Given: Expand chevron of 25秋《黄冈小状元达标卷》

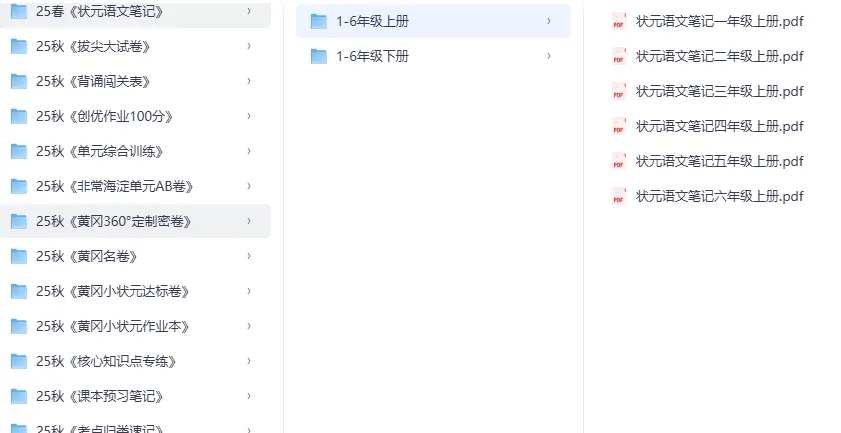Looking at the screenshot, I should (x=249, y=291).
